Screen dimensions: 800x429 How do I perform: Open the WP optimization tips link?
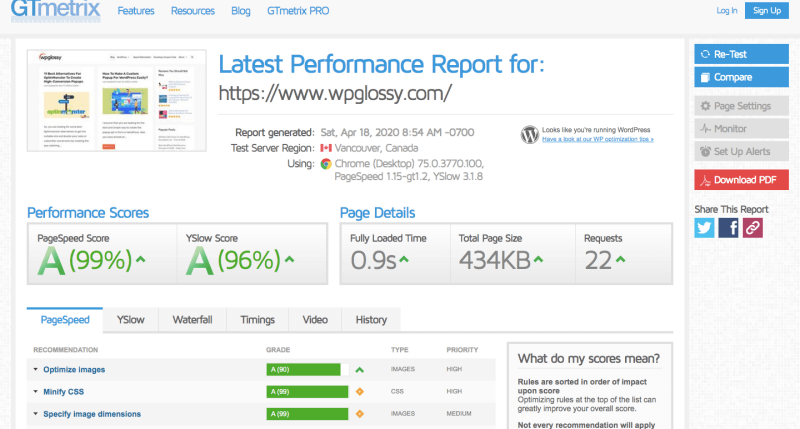pyautogui.click(x=597, y=139)
